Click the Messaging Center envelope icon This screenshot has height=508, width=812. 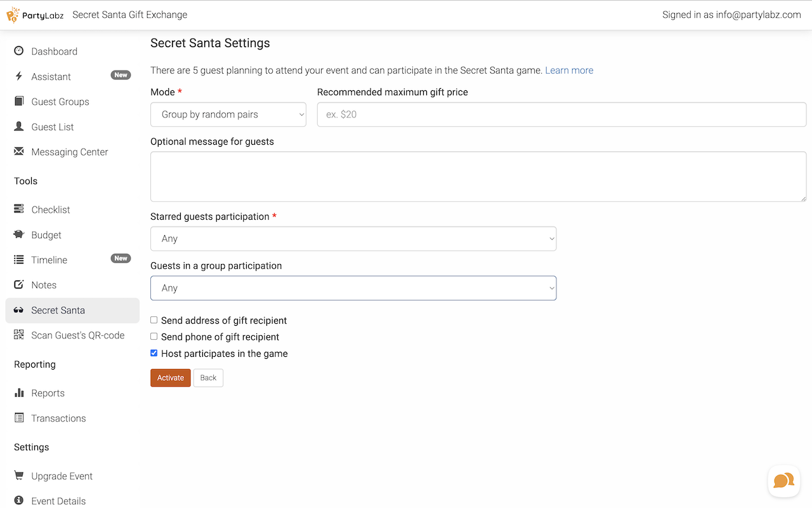[x=19, y=152]
